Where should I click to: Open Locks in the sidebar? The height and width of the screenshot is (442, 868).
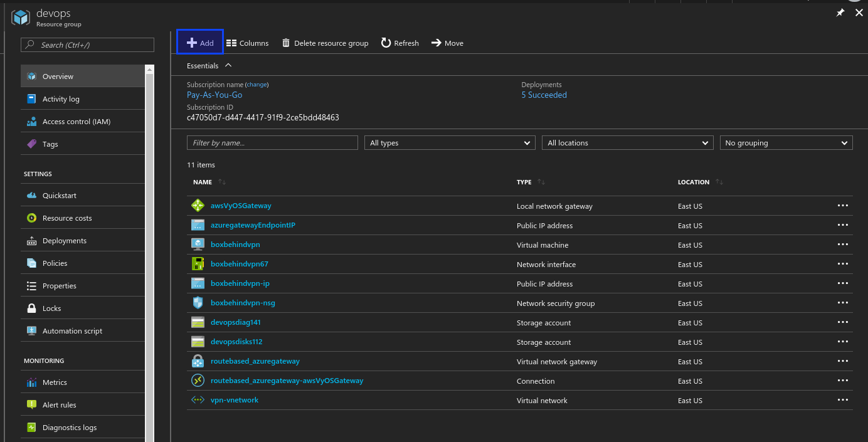pos(83,308)
